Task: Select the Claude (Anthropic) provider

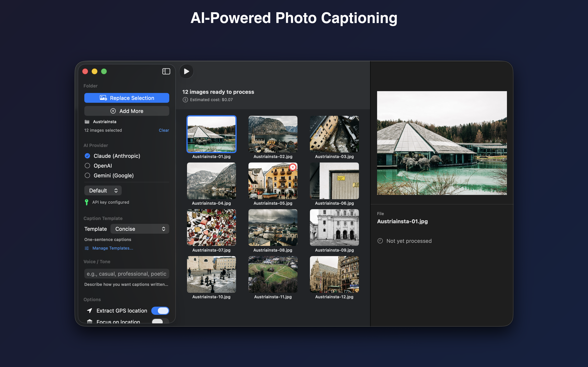Action: pos(87,156)
